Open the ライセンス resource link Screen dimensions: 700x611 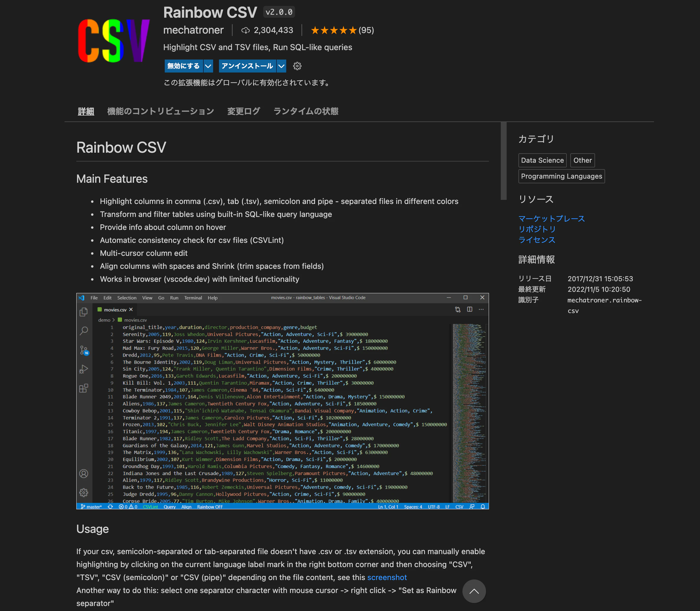(x=537, y=240)
